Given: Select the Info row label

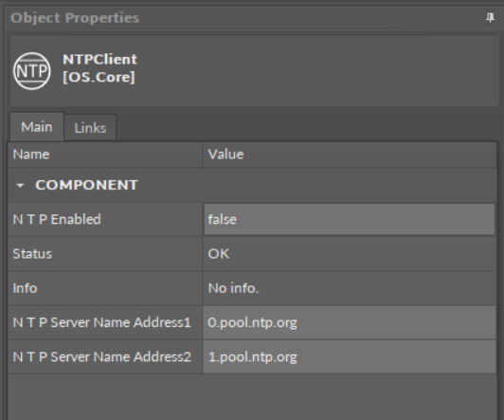Looking at the screenshot, I should point(25,288).
